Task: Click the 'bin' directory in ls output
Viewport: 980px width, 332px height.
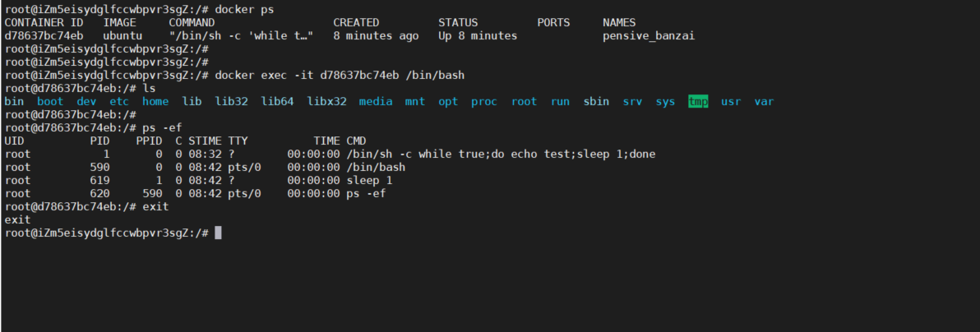Action: (14, 101)
